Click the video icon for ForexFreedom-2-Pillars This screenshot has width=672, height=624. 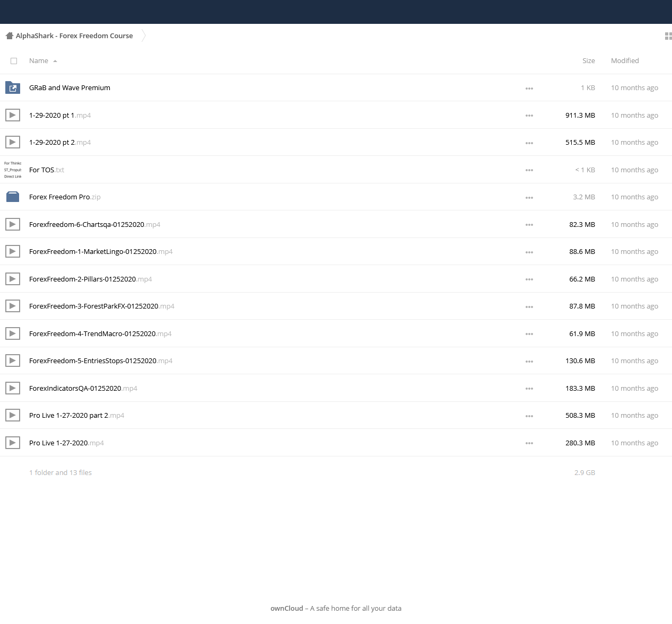pos(13,279)
